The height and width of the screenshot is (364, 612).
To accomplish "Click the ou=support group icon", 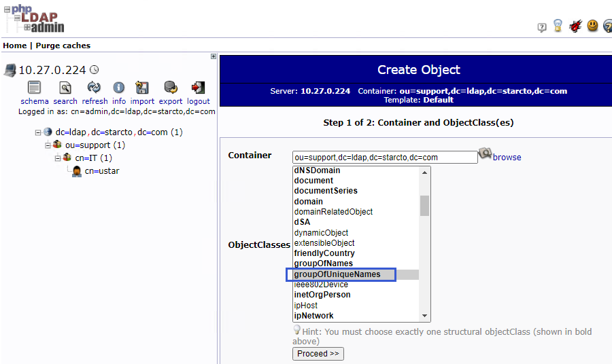I will click(57, 145).
